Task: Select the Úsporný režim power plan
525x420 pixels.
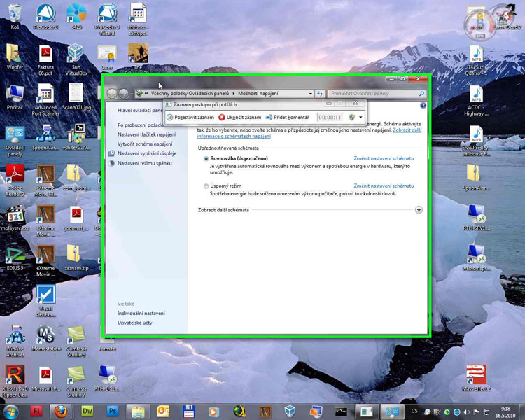Action: pos(206,186)
